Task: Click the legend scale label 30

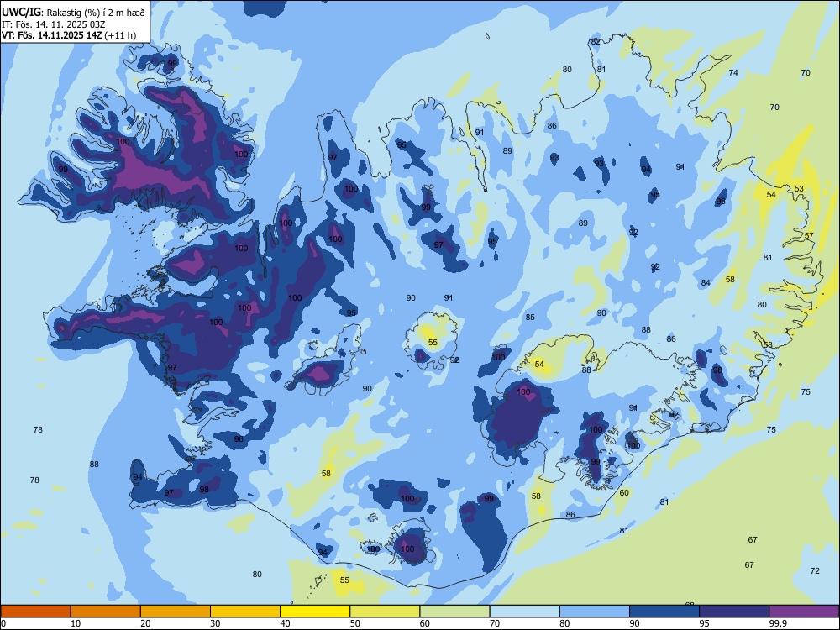Action: (x=215, y=623)
